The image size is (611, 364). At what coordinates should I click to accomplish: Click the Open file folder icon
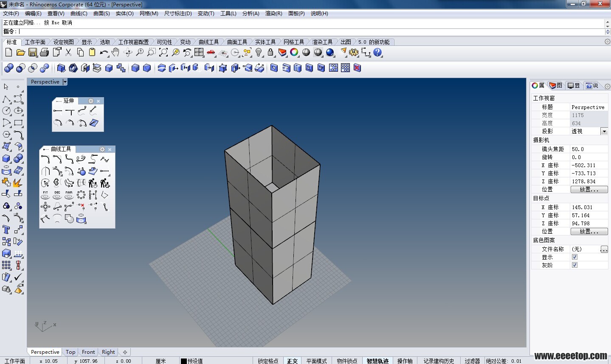(x=20, y=53)
